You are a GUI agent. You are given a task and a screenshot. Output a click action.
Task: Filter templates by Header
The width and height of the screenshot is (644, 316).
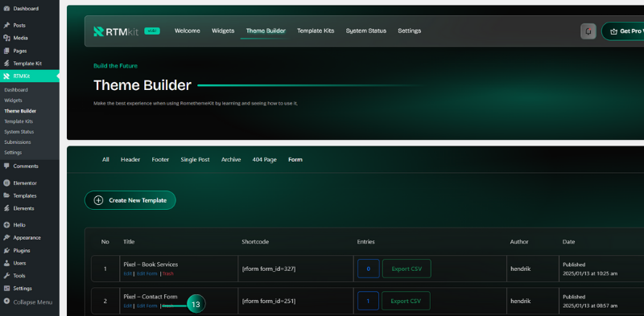point(130,160)
